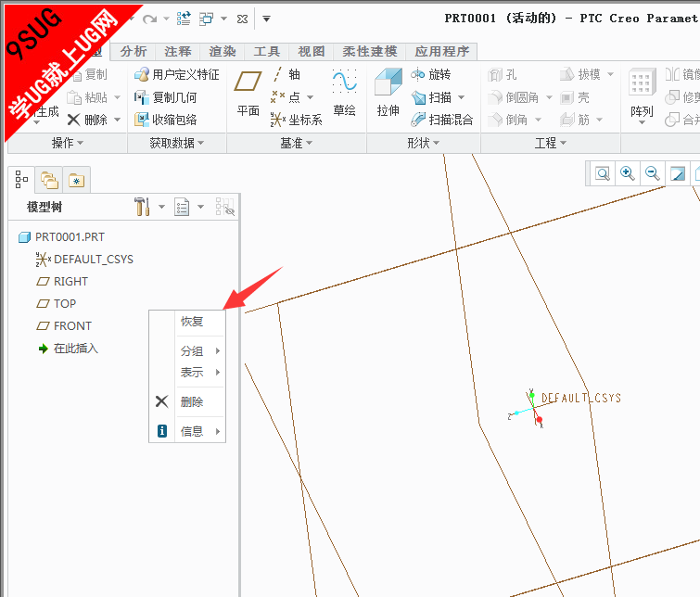Click the Round (倒圆角) tool
This screenshot has width=700, height=597.
[513, 97]
